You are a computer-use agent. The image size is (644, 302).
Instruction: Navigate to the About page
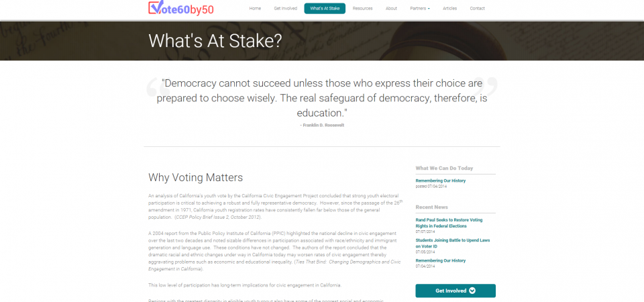(x=391, y=9)
